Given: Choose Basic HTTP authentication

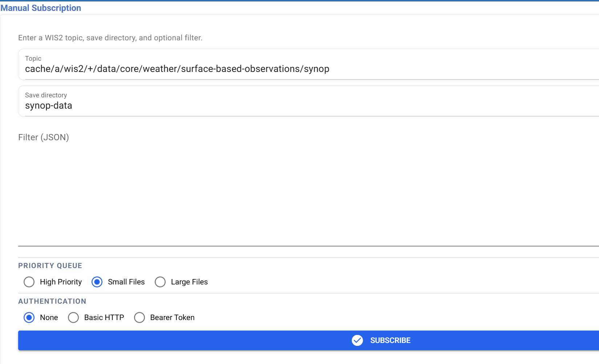Looking at the screenshot, I should pyautogui.click(x=73, y=318).
